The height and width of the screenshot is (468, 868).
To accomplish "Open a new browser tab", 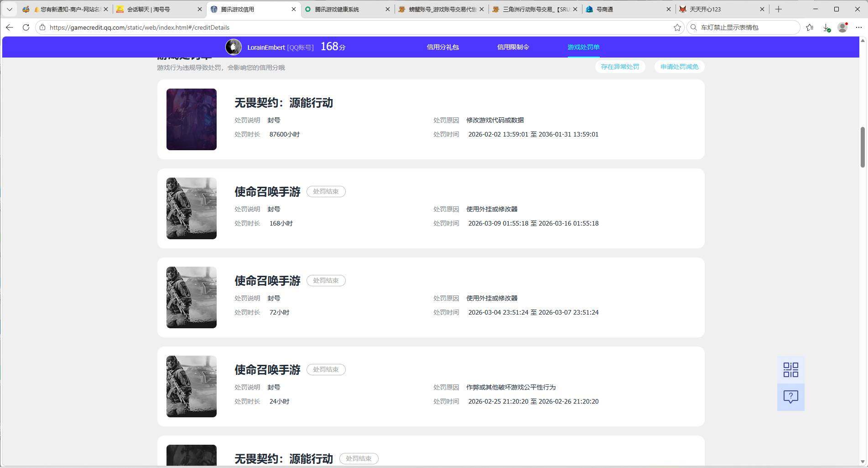I will [x=778, y=9].
